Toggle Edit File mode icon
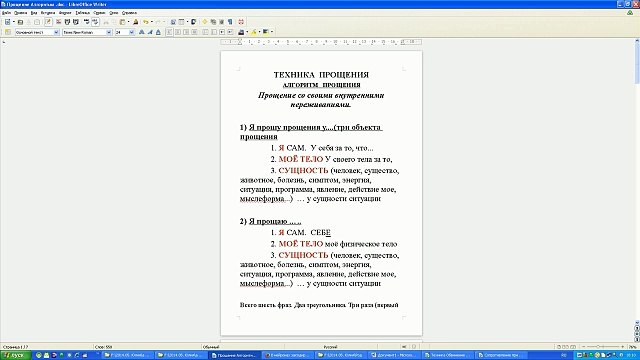 pyautogui.click(x=48, y=22)
